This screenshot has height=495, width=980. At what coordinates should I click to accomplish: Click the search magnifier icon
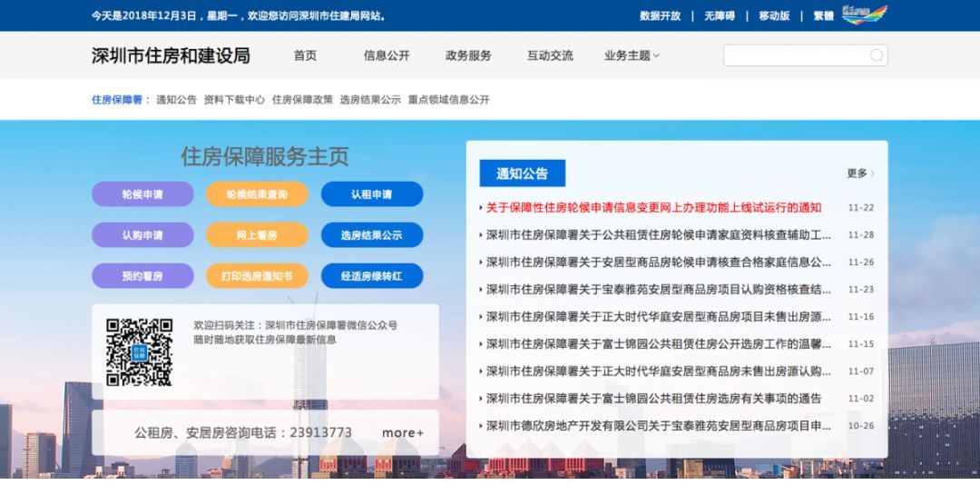coord(876,55)
